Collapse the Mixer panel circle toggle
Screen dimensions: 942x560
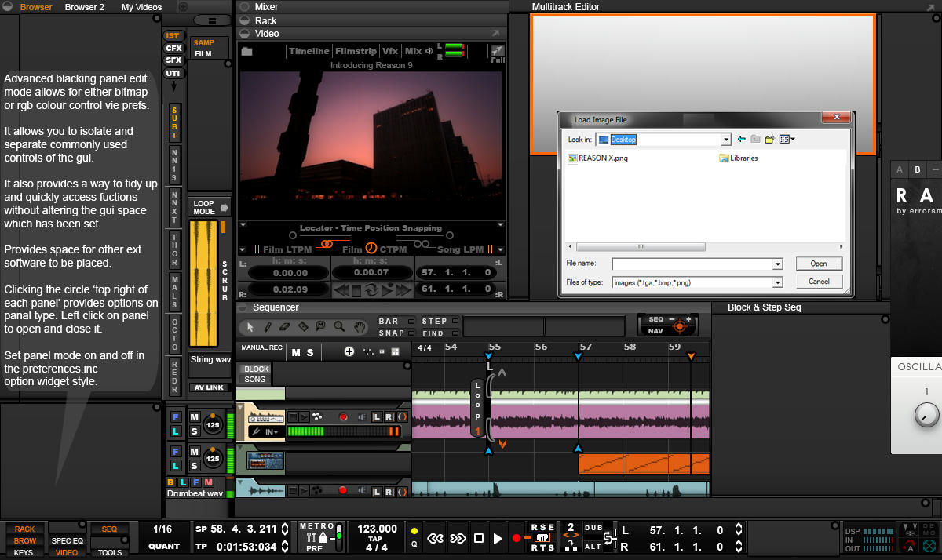point(243,7)
